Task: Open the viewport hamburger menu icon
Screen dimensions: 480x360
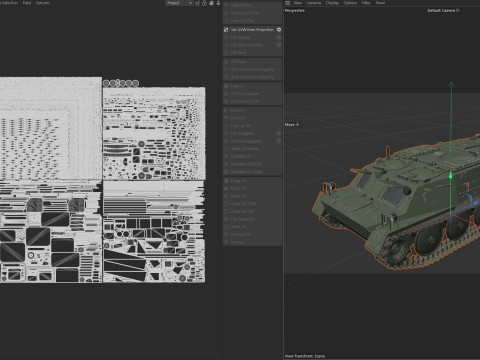Action: [x=287, y=3]
